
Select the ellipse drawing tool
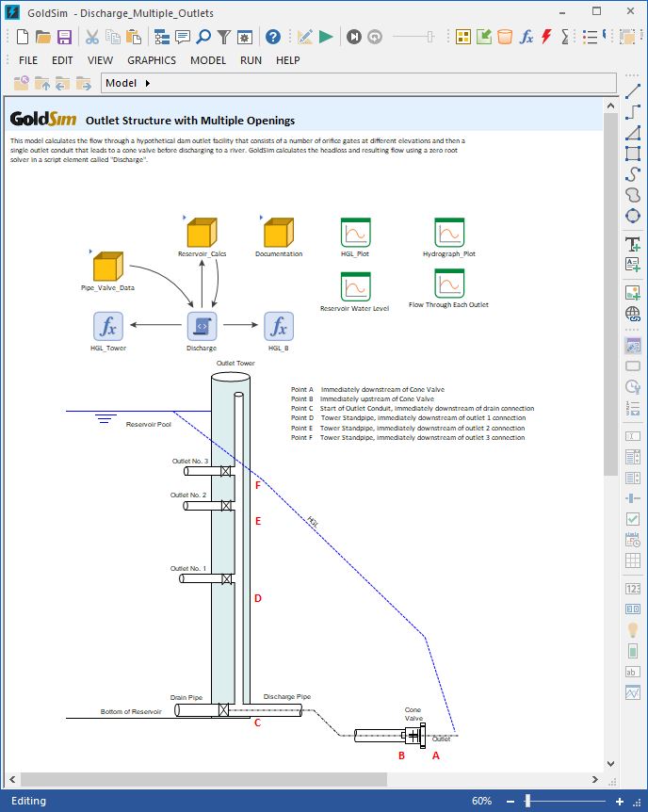point(633,216)
